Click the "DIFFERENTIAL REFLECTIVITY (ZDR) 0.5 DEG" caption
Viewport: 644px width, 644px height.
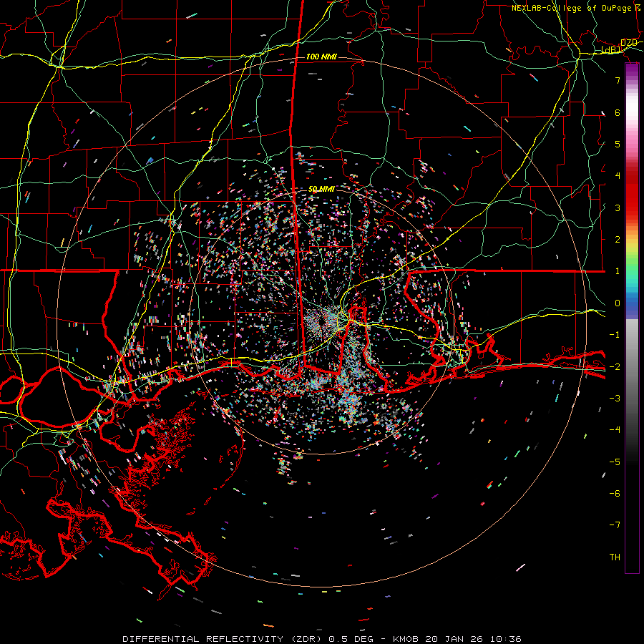[x=248, y=639]
